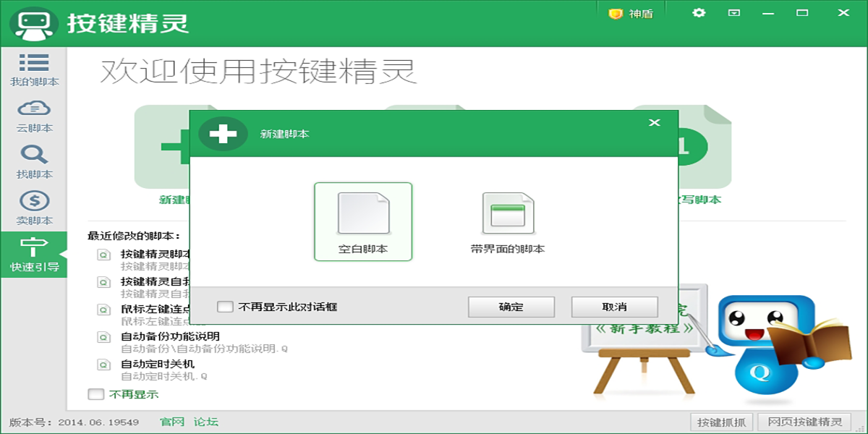
Task: Open the settings gear in the title bar
Action: click(x=698, y=12)
